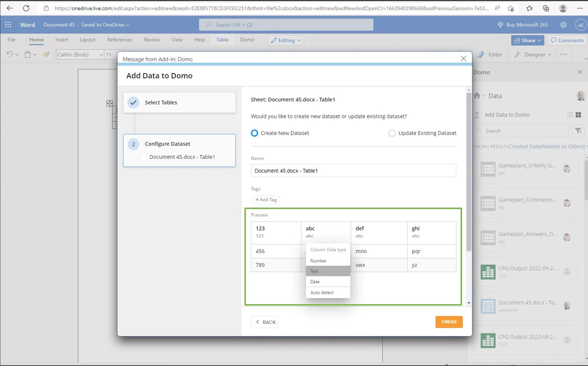The width and height of the screenshot is (588, 366).
Task: Open the File menu
Action: pyautogui.click(x=12, y=40)
